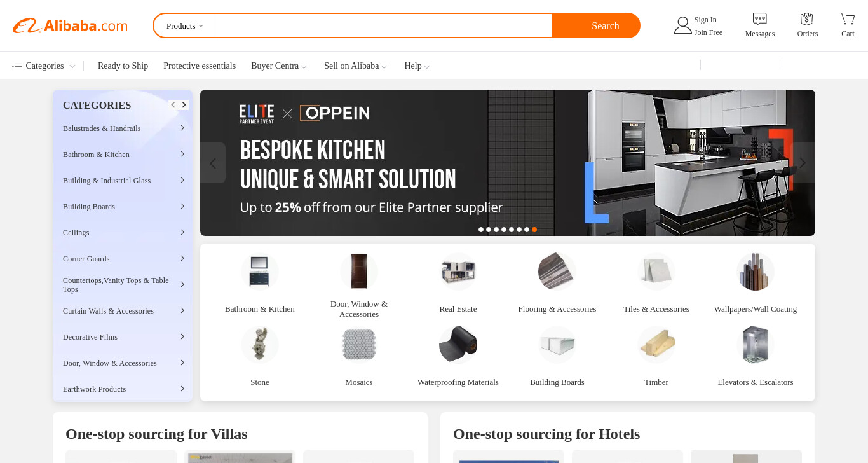Screen dimensions: 868x463
Task: Open the Messages icon
Action: tap(759, 19)
